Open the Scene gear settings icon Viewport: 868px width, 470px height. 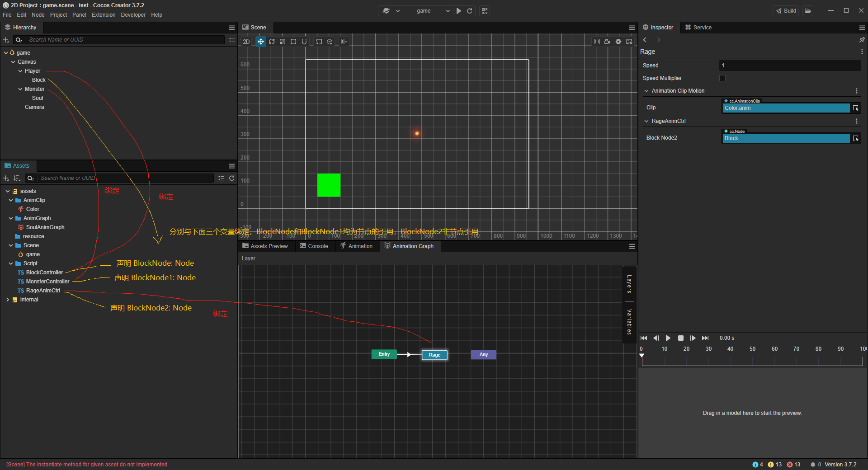pos(618,42)
